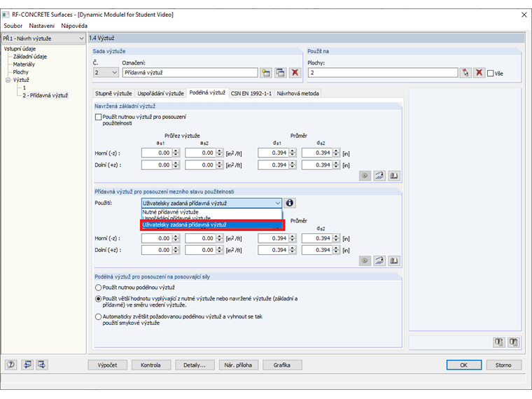Open Soubor menu
Image resolution: width=532 pixels, height=399 pixels.
tap(13, 26)
